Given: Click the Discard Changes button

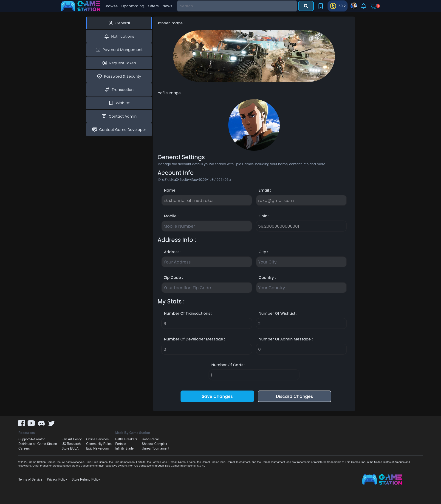Looking at the screenshot, I should (x=294, y=396).
